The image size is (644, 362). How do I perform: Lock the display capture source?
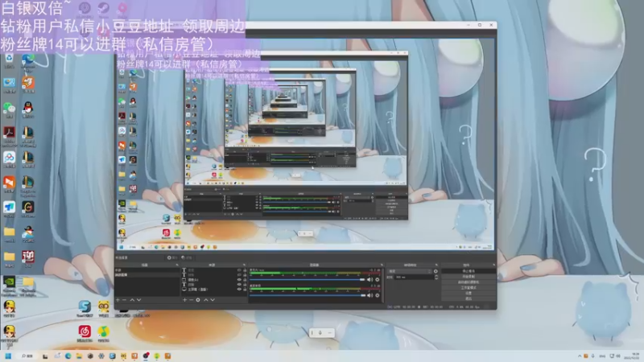click(x=245, y=290)
